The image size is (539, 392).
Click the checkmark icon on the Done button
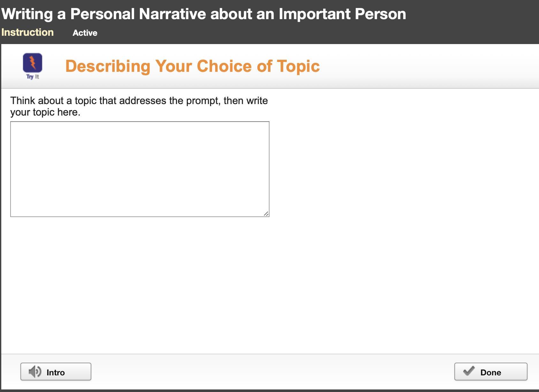(469, 371)
